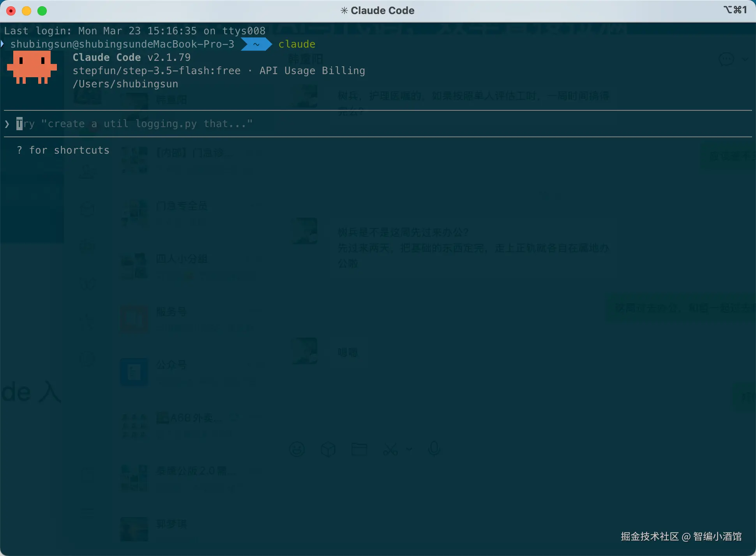Click the faint folder icon in the chat toolbar
Screen dimensions: 756x556
359,449
